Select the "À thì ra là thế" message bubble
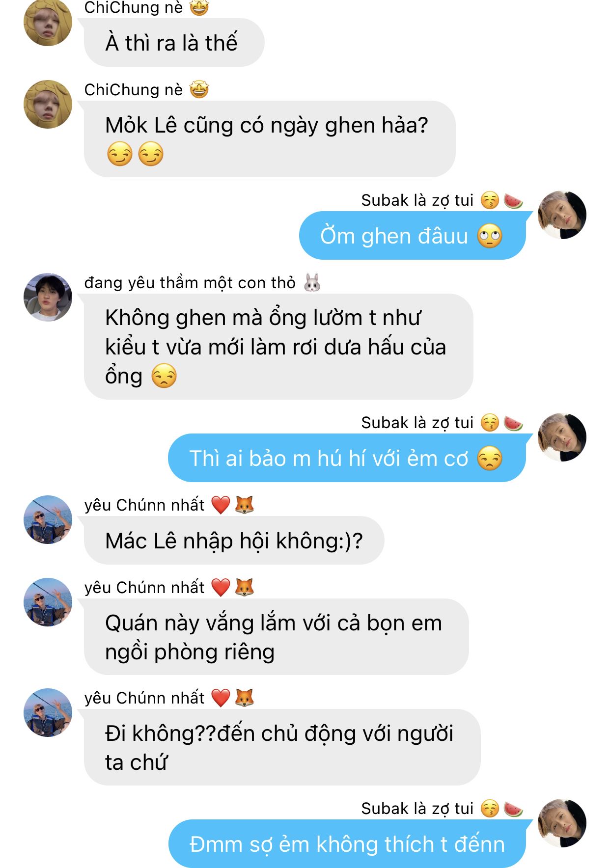This screenshot has width=610, height=868. coord(174,42)
